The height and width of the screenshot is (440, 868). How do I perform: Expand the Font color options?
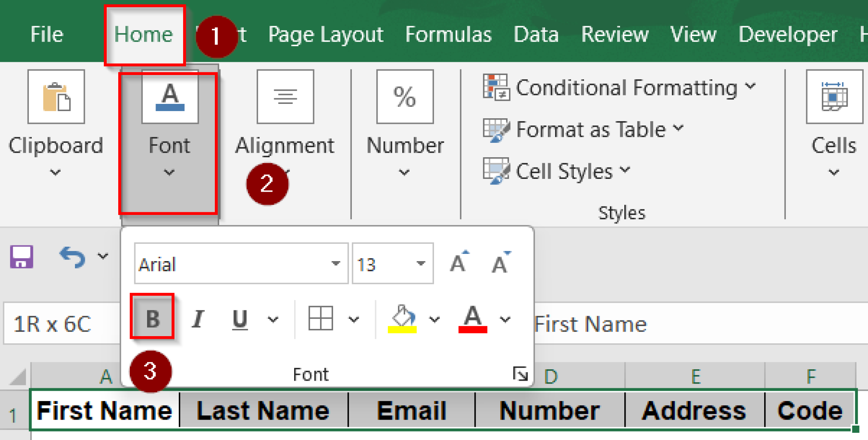[x=504, y=319]
